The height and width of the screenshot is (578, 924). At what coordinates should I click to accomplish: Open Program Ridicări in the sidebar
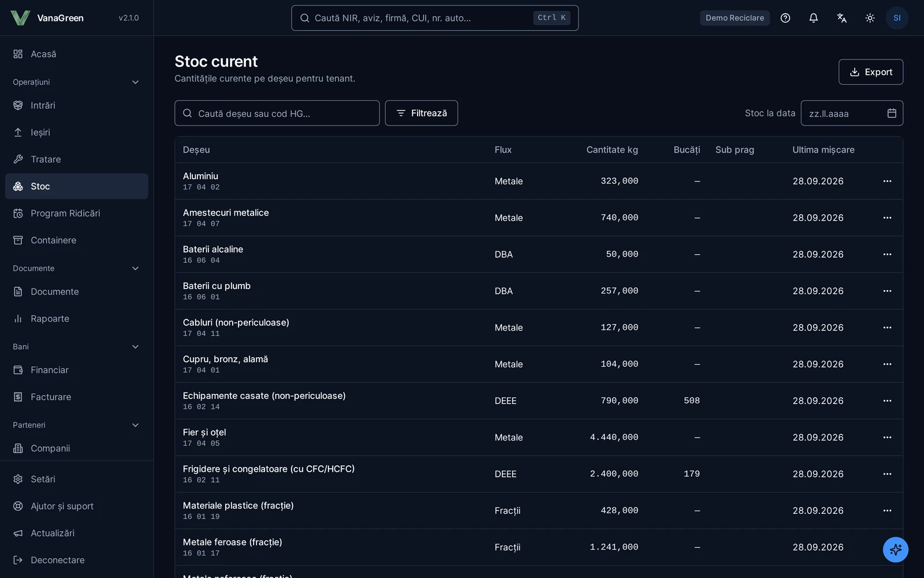point(76,213)
